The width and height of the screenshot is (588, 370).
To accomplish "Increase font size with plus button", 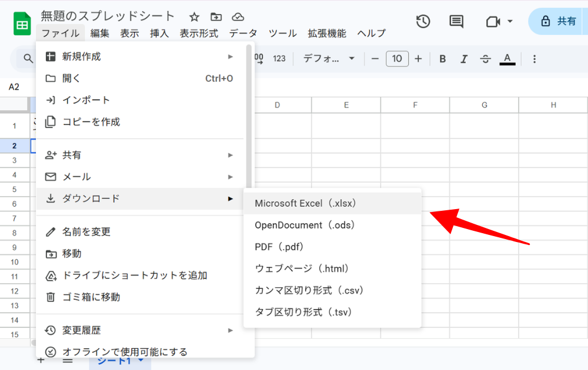I will 418,59.
